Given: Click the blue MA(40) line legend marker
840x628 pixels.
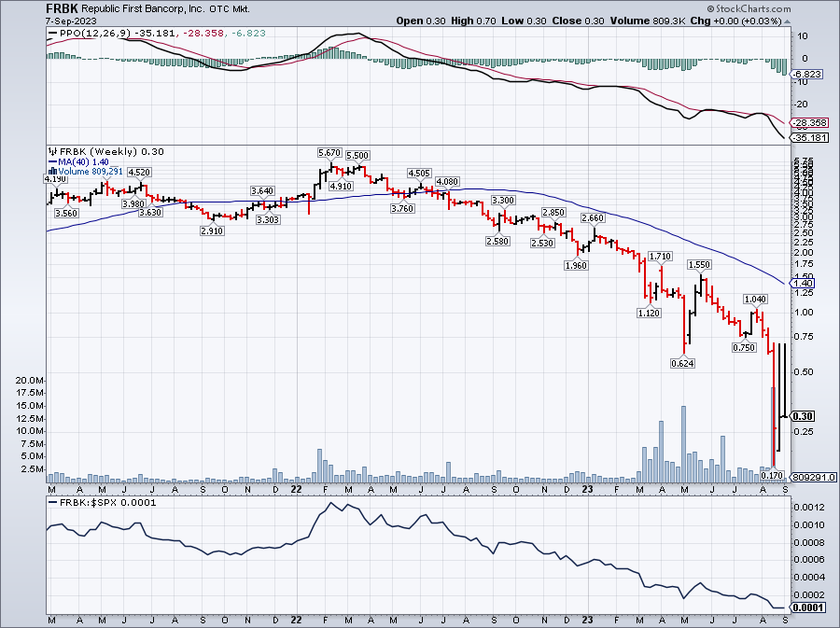Looking at the screenshot, I should [x=52, y=161].
